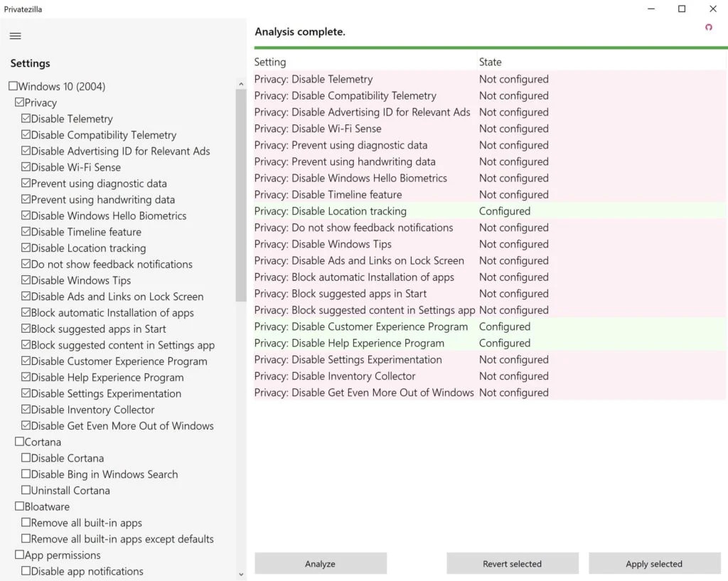The height and width of the screenshot is (581, 728).
Task: Click the scroll up arrow of settings tree
Action: (241, 84)
